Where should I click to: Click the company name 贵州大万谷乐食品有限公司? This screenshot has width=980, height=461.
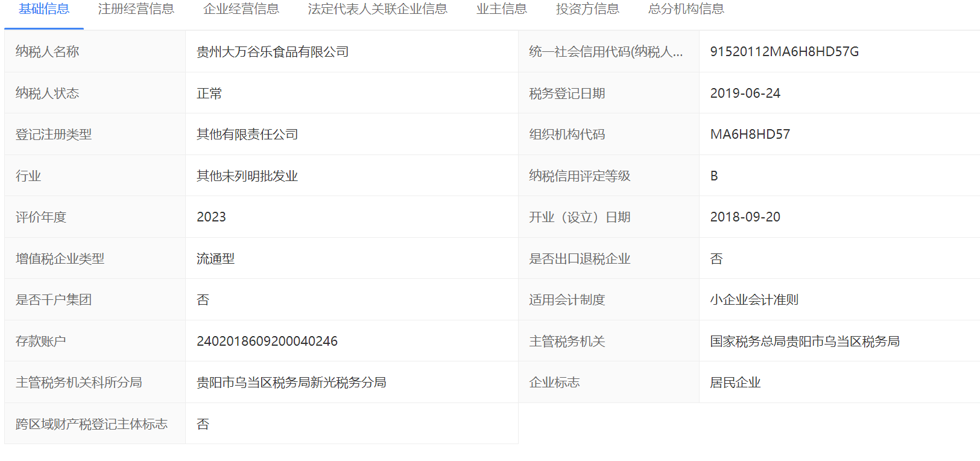(273, 52)
